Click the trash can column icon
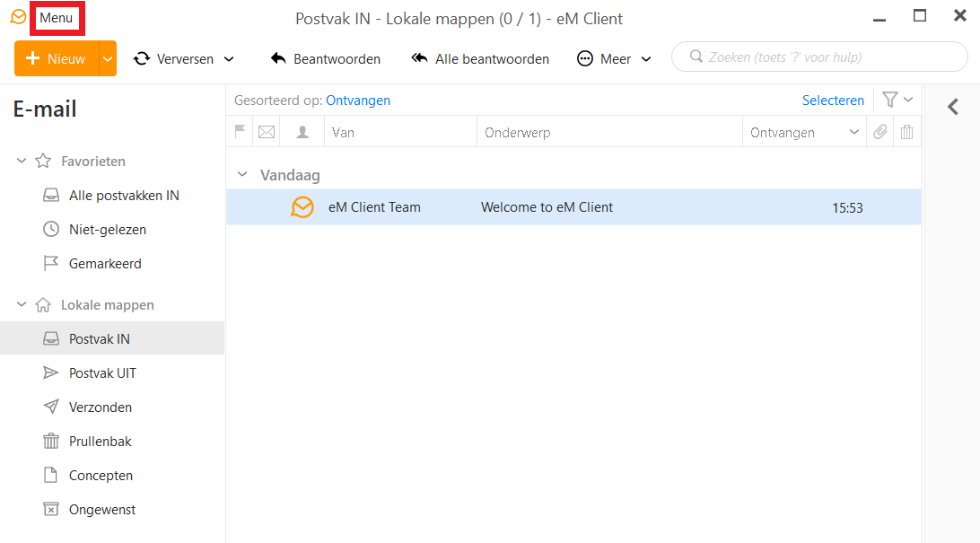980x543 pixels. 907,132
